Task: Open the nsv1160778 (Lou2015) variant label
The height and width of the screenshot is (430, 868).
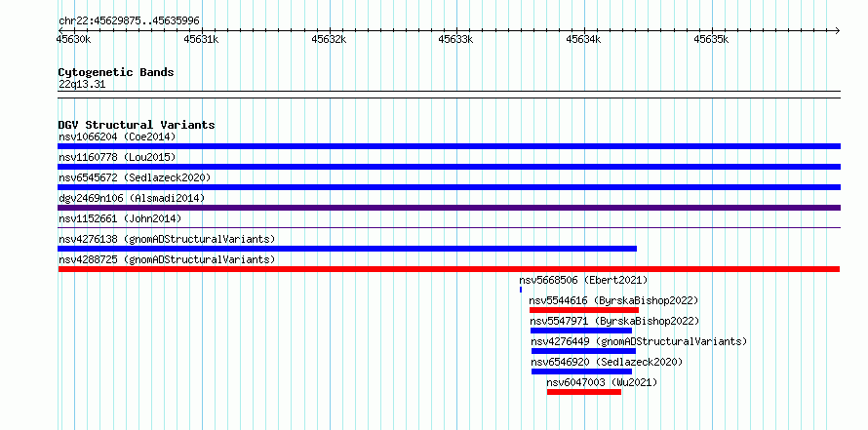Action: (x=117, y=157)
